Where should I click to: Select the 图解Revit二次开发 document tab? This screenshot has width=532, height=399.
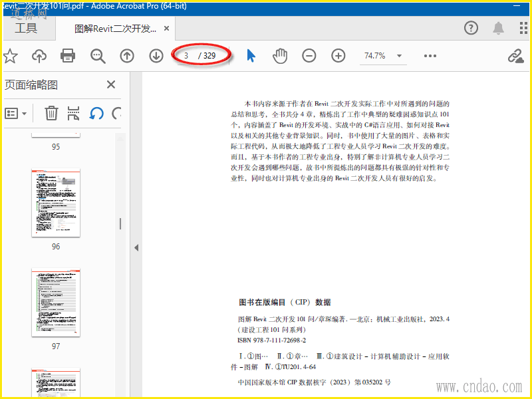(115, 29)
